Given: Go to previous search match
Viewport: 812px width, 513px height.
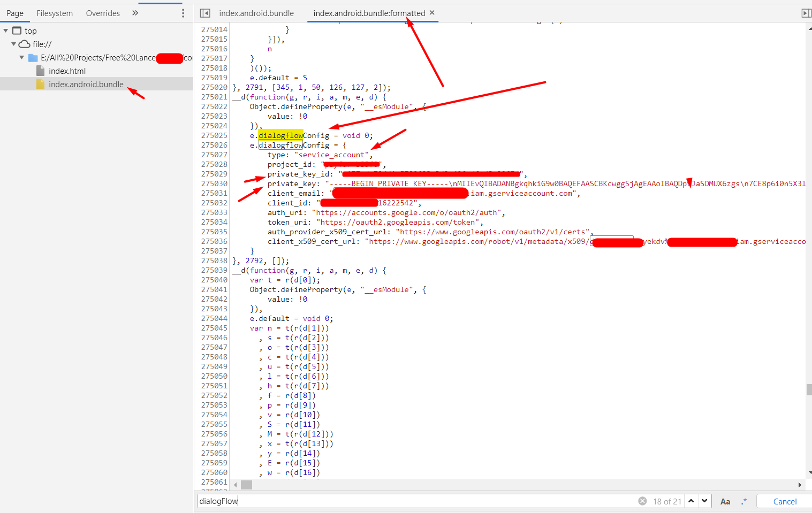Looking at the screenshot, I should (x=691, y=501).
